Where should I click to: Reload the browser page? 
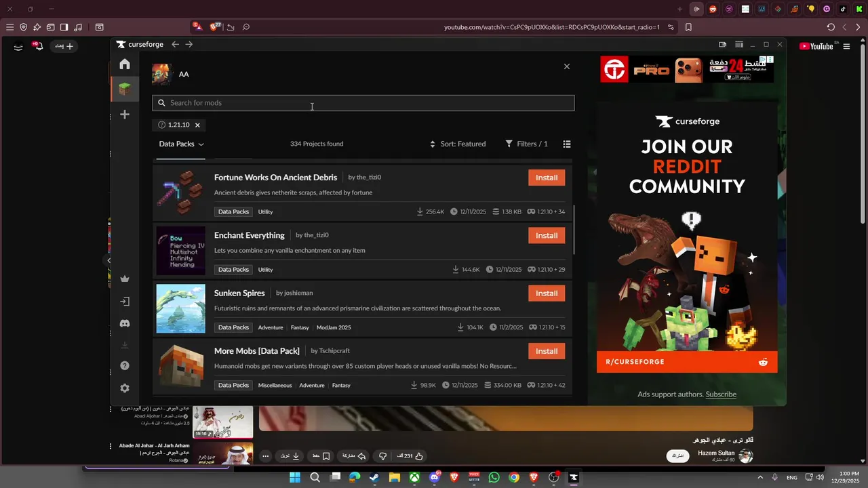[x=831, y=27]
